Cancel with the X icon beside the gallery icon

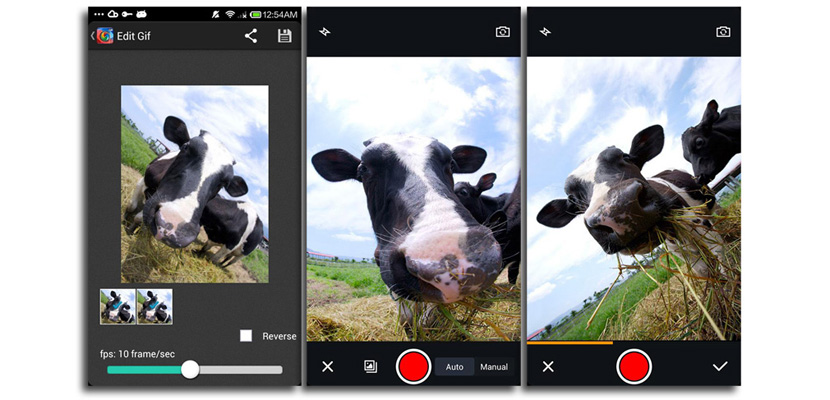click(327, 367)
